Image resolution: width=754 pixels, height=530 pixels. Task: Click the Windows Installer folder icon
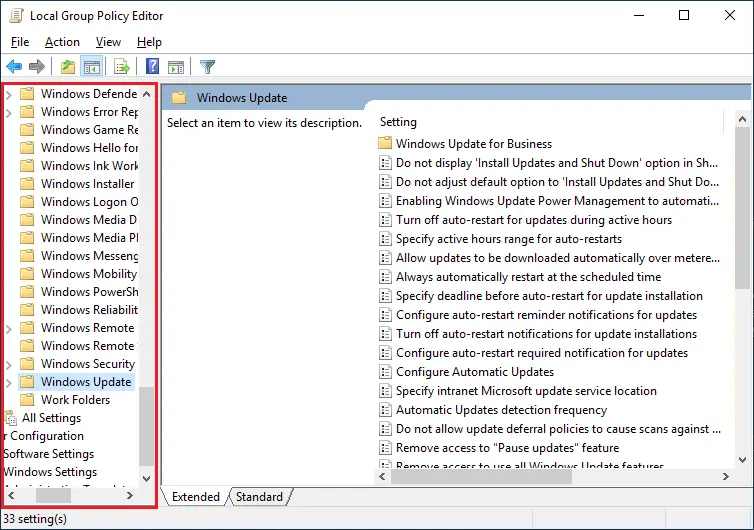(27, 184)
